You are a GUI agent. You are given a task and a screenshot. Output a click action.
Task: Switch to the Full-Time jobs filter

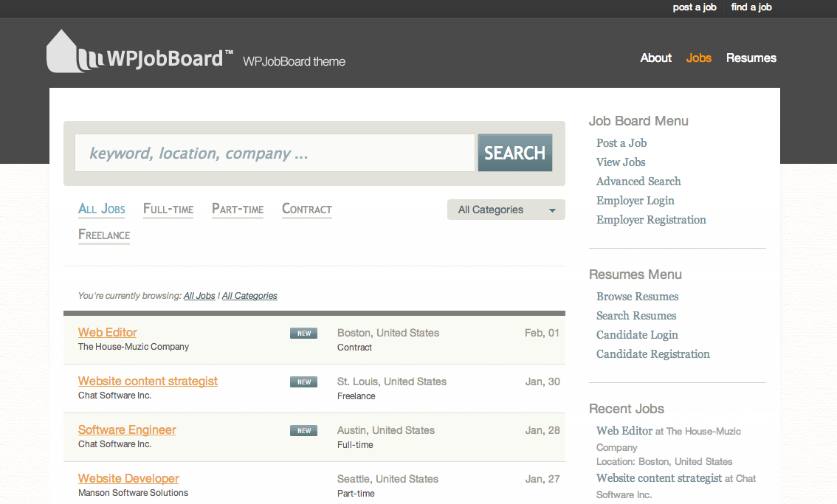click(168, 209)
